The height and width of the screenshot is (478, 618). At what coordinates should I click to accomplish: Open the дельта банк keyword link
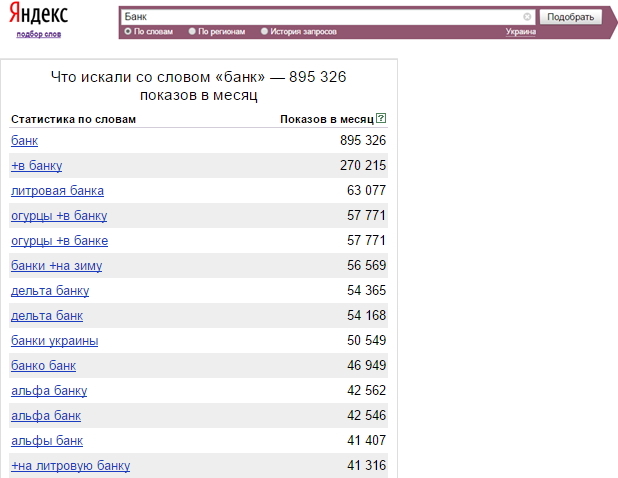[x=47, y=316]
